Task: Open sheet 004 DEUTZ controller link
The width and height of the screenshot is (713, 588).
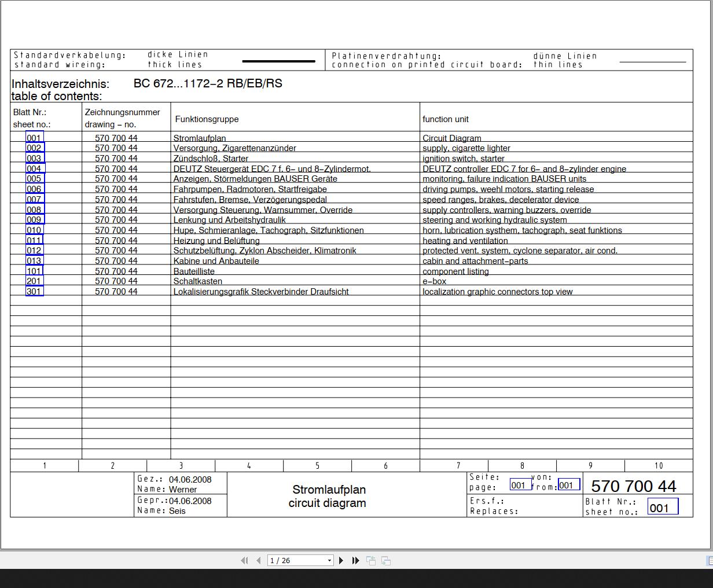Action: coord(35,169)
